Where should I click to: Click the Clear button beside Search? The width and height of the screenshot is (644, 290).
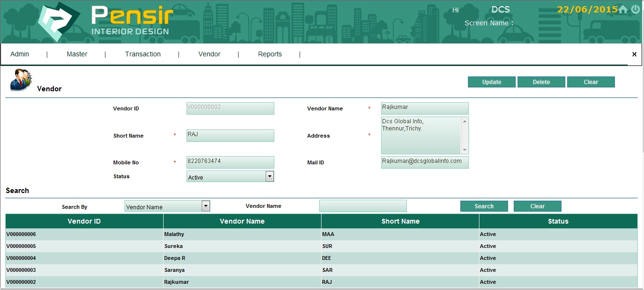[x=537, y=206]
